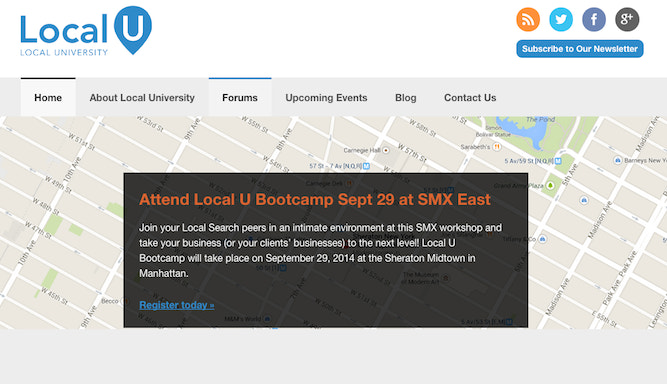Open the Upcoming Events page
The height and width of the screenshot is (384, 667).
tap(326, 97)
